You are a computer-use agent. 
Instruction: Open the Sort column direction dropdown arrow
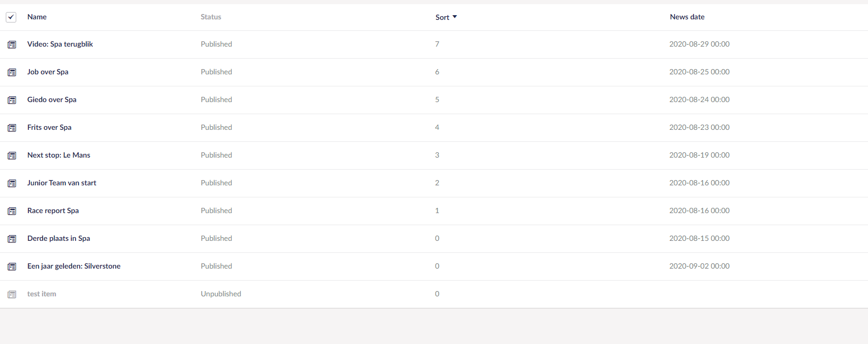pos(455,17)
